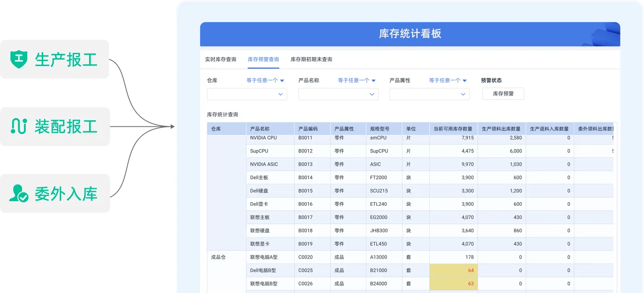Click the highlighted stock value 63
This screenshot has height=293, width=644.
[454, 284]
